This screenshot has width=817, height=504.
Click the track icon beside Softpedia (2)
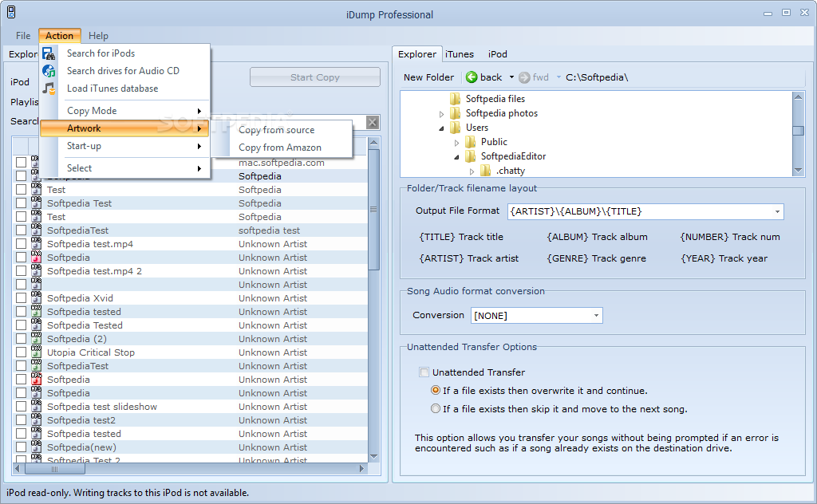click(x=36, y=338)
